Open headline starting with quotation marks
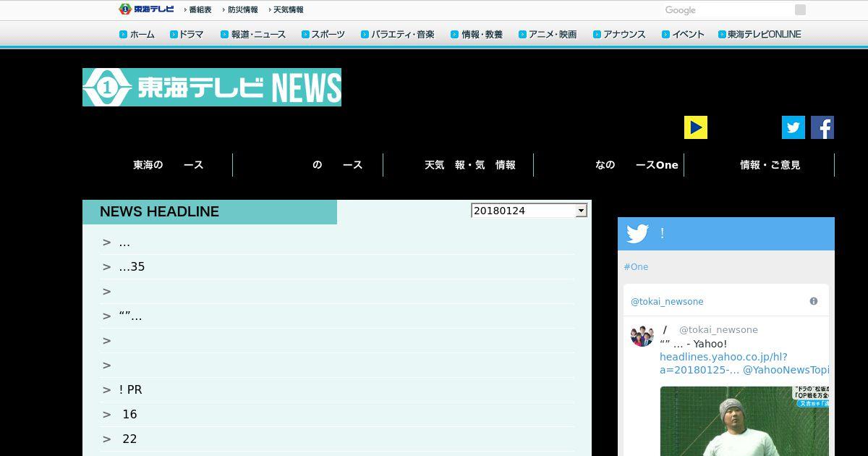Screen dimensions: 868x456 click(x=130, y=316)
